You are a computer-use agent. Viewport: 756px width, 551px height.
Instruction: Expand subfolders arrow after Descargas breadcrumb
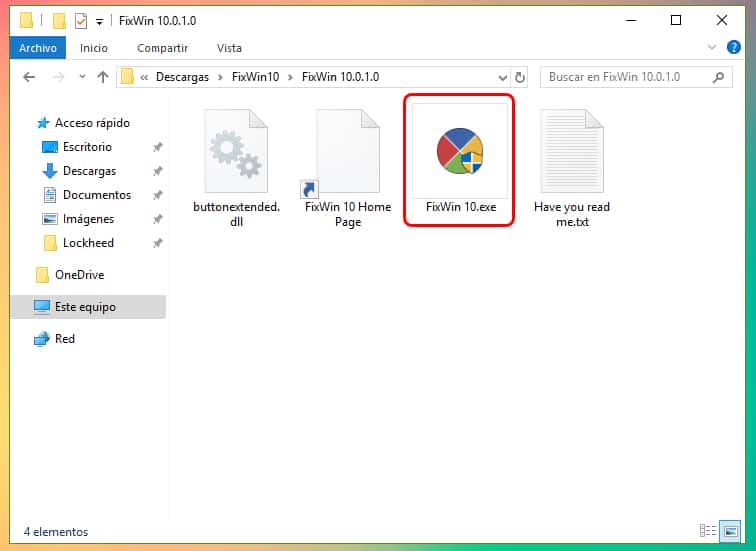pyautogui.click(x=220, y=77)
